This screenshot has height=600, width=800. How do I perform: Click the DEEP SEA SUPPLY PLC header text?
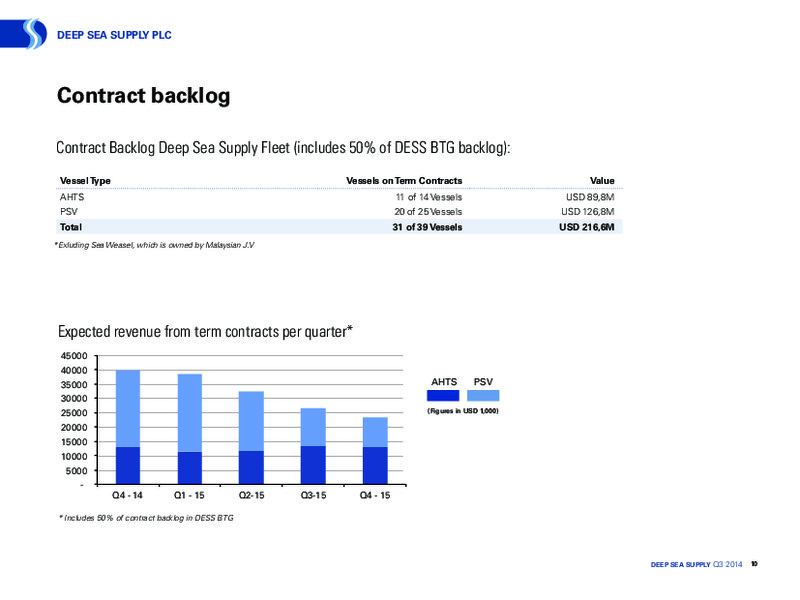tap(114, 35)
